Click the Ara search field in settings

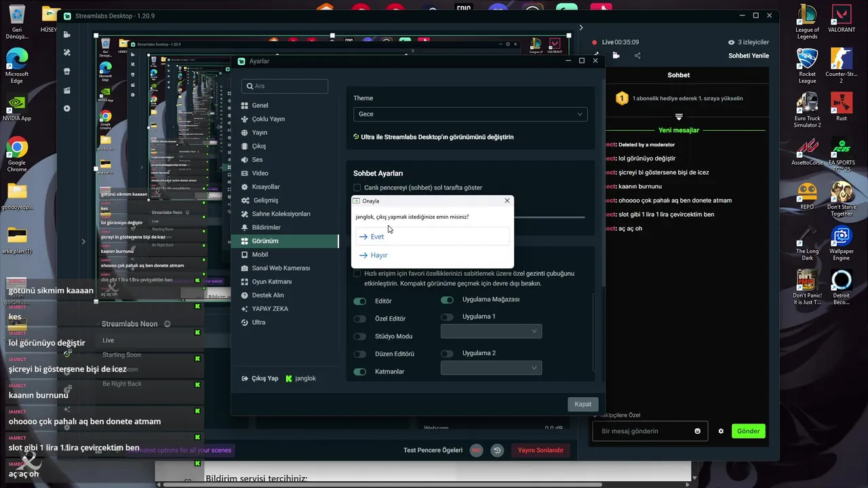click(x=285, y=86)
